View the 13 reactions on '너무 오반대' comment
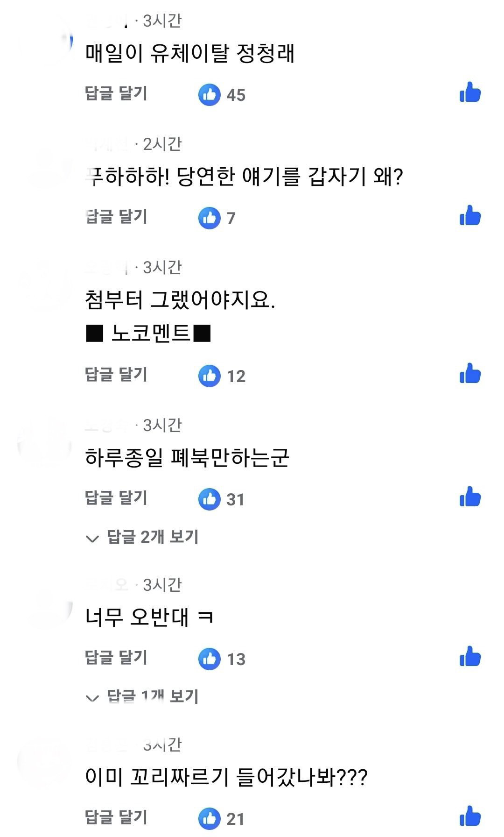Image resolution: width=504 pixels, height=837 pixels. point(222,659)
